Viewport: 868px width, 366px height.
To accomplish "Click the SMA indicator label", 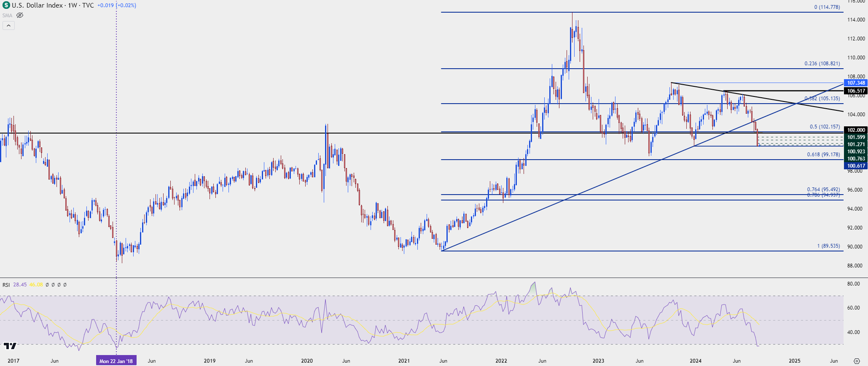I will [7, 15].
